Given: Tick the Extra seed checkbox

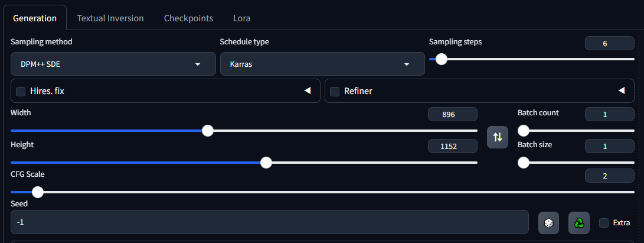Looking at the screenshot, I should [x=604, y=223].
